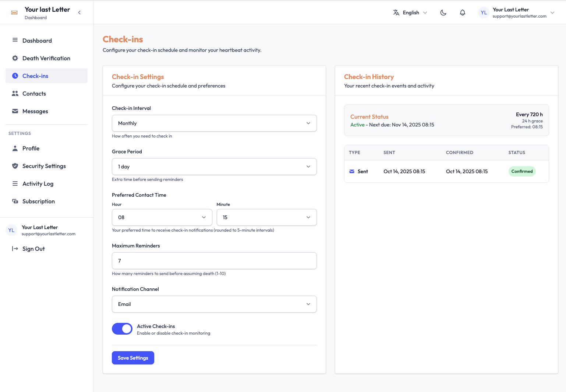Image resolution: width=566 pixels, height=392 pixels.
Task: Click the Sign Out arrow icon
Action: pos(15,249)
